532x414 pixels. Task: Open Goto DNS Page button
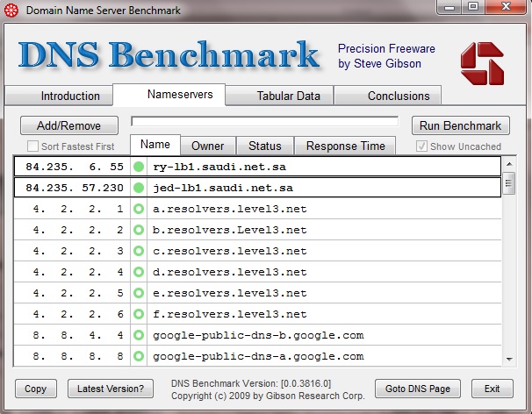click(418, 389)
